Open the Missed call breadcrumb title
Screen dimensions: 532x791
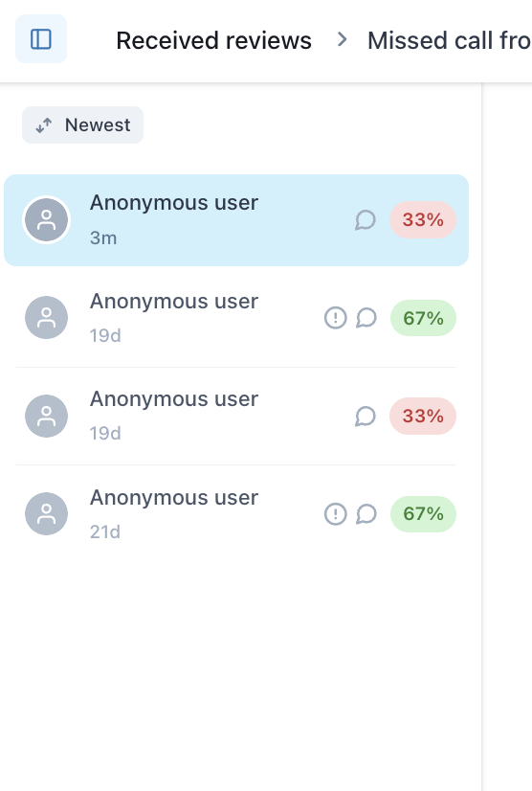pos(450,40)
